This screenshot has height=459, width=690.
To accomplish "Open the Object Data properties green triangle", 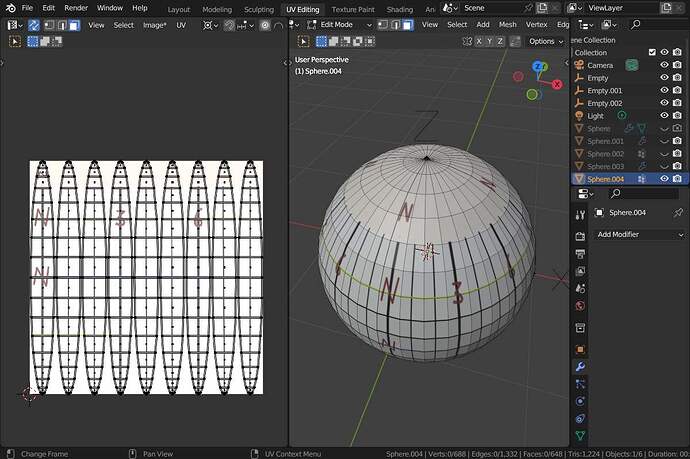I will click(580, 435).
